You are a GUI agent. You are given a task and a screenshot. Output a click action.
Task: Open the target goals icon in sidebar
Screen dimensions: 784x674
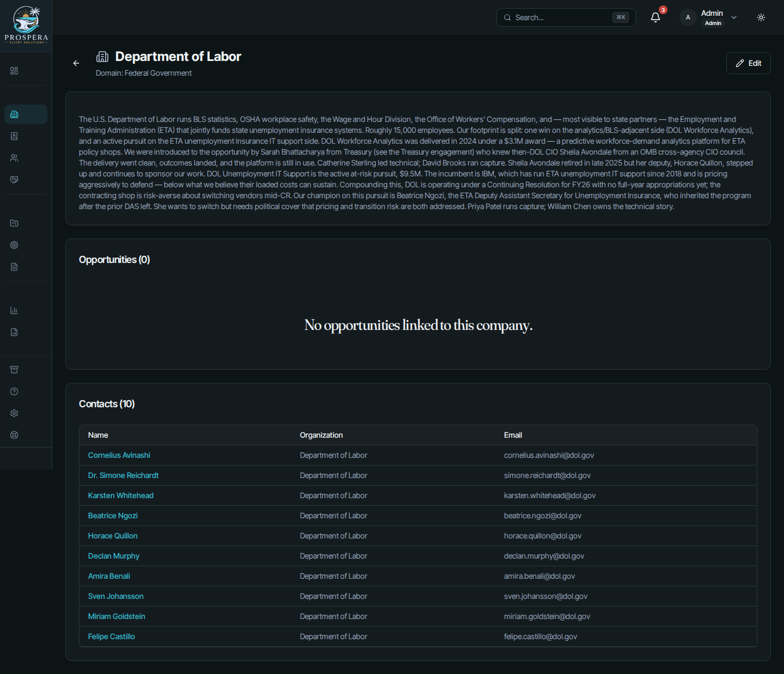pos(14,245)
